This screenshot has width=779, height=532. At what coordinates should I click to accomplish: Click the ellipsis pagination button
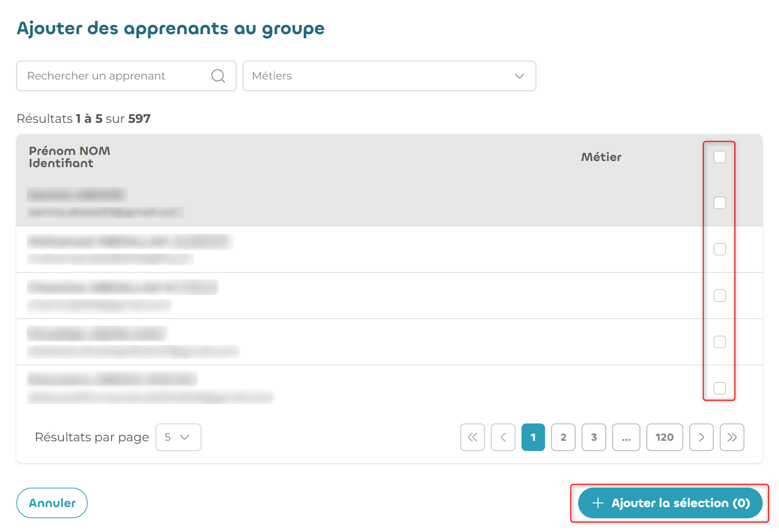tap(626, 437)
